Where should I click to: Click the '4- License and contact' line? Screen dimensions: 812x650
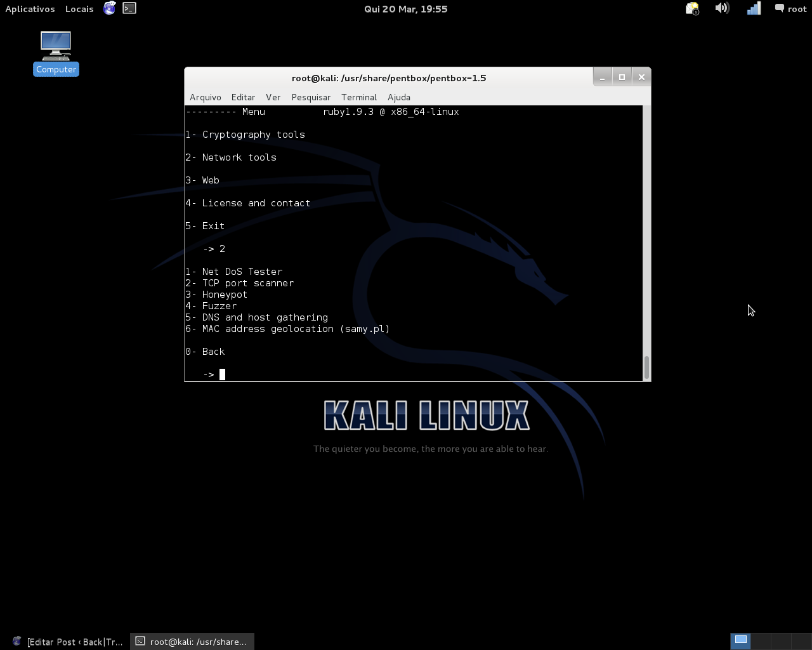tap(248, 203)
